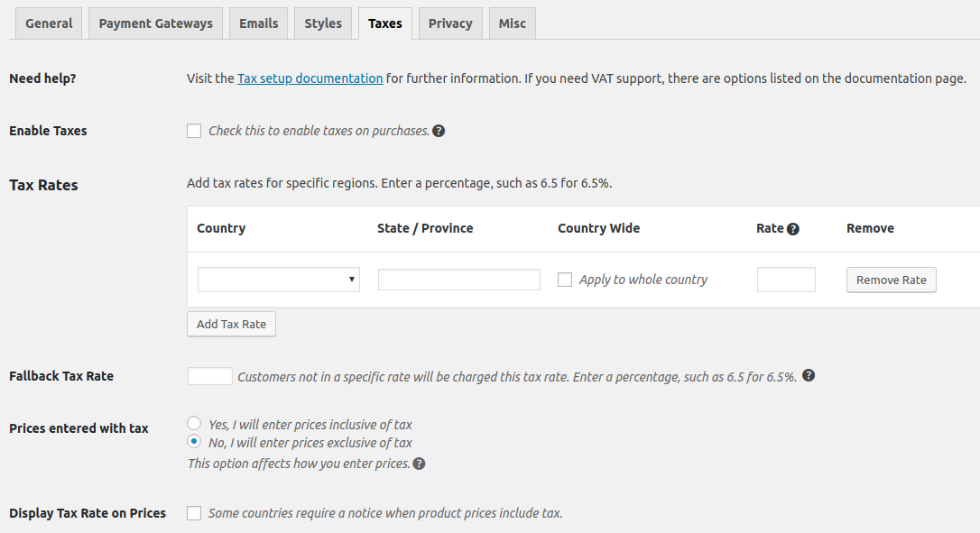Open the Country selection dropdown
The width and height of the screenshot is (980, 533).
278,280
